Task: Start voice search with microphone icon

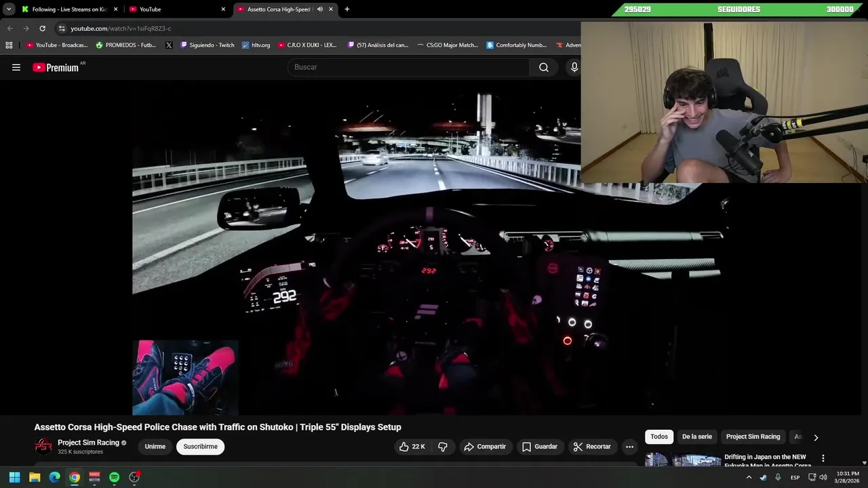Action: click(x=574, y=67)
